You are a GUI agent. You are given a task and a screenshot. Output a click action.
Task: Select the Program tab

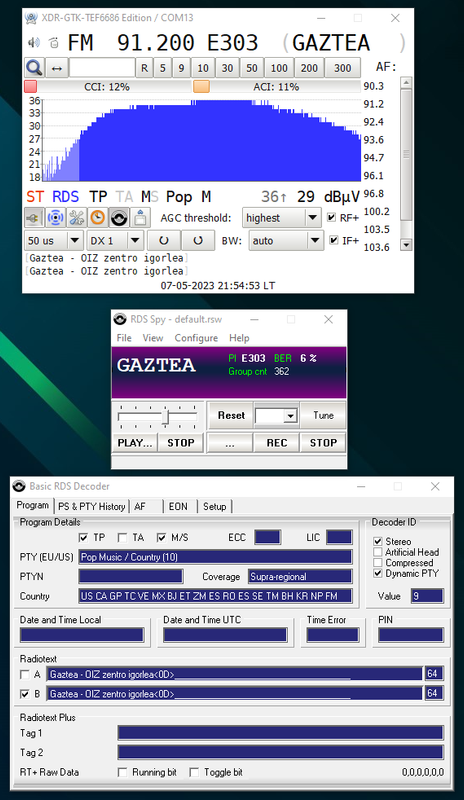tap(33, 505)
